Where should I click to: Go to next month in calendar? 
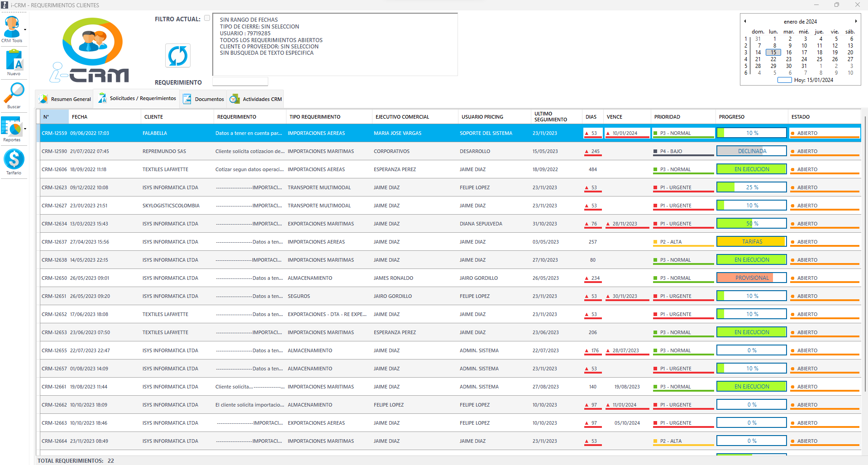[856, 21]
